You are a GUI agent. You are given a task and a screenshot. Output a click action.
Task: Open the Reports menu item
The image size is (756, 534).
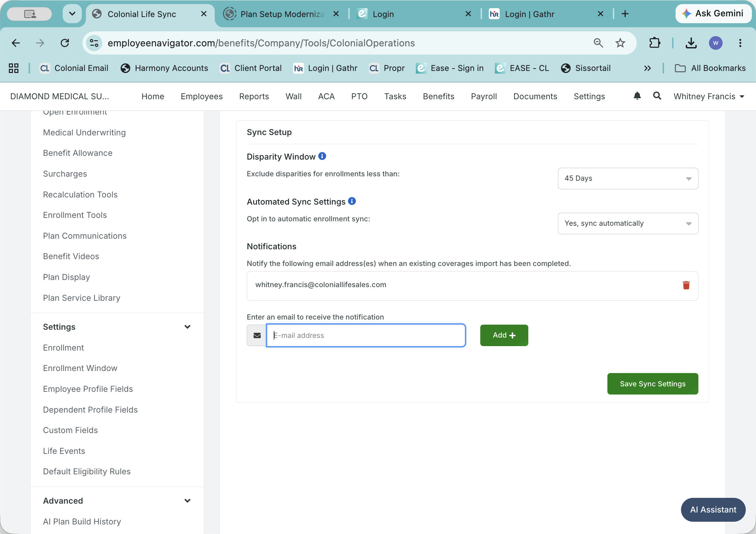pos(254,97)
